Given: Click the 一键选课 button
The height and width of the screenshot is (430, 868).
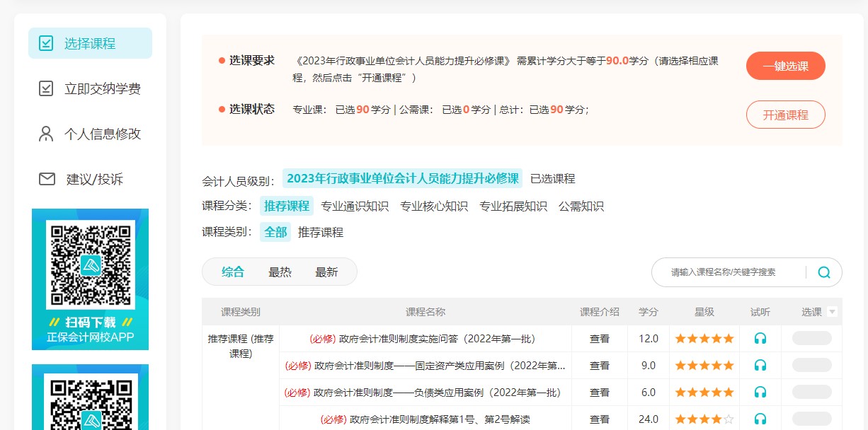Looking at the screenshot, I should [x=785, y=66].
